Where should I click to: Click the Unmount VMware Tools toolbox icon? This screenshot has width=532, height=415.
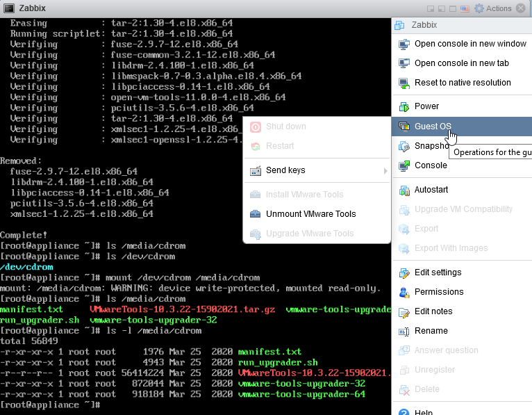pyautogui.click(x=255, y=214)
